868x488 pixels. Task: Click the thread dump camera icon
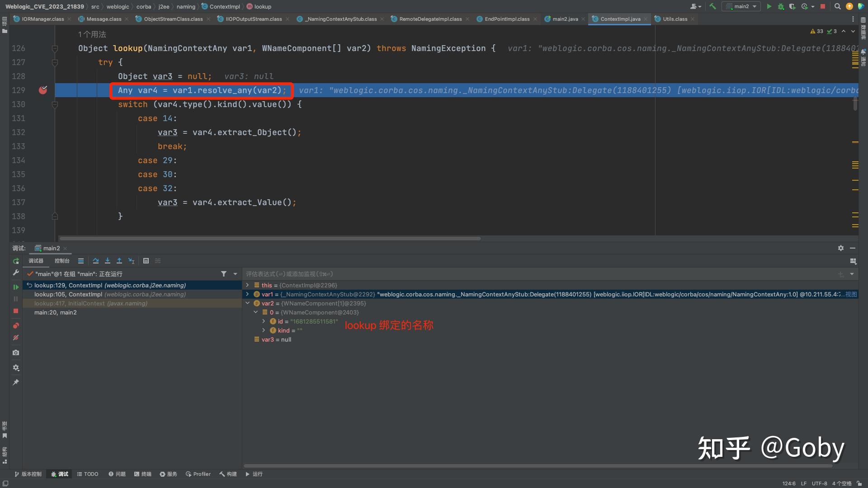(16, 352)
